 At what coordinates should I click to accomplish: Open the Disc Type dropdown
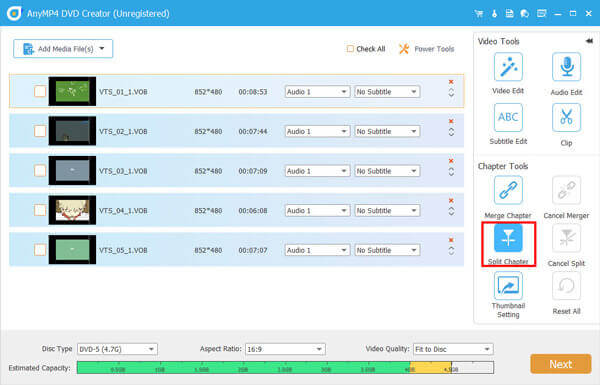[x=117, y=349]
